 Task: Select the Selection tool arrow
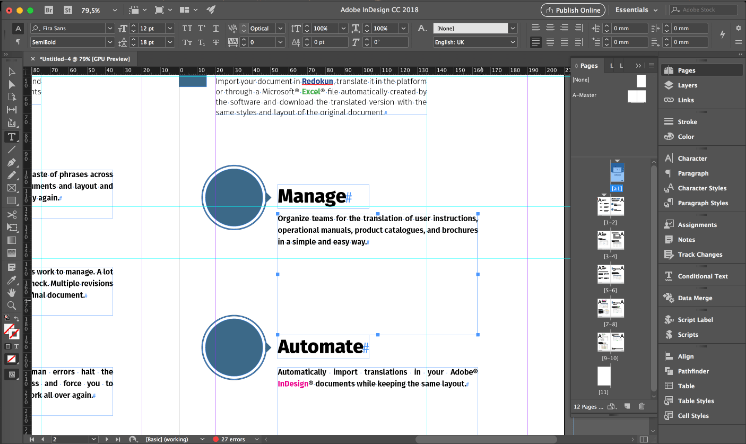point(12,72)
